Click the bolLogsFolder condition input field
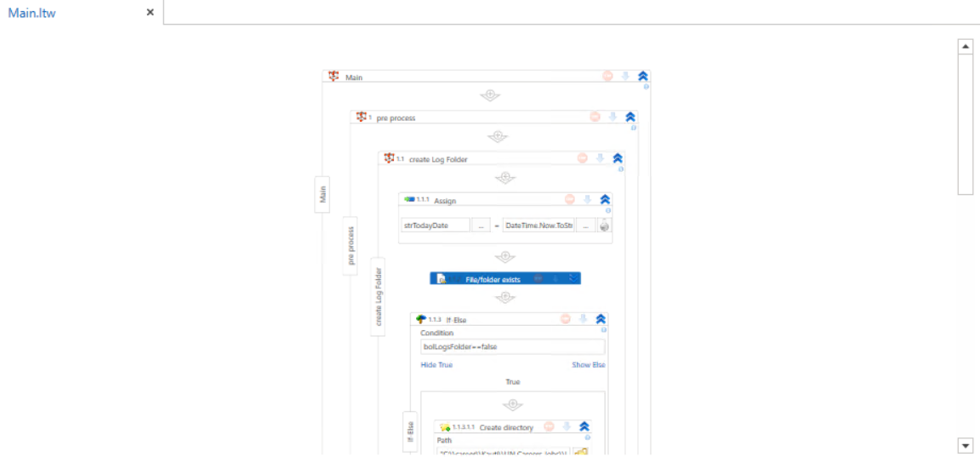This screenshot has height=457, width=980. tap(512, 347)
